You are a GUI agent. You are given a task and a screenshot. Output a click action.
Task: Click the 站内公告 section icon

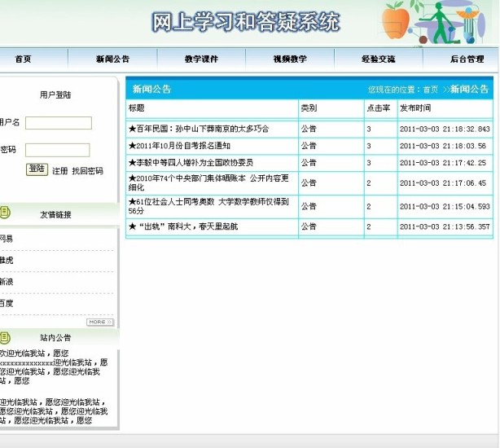point(5,336)
